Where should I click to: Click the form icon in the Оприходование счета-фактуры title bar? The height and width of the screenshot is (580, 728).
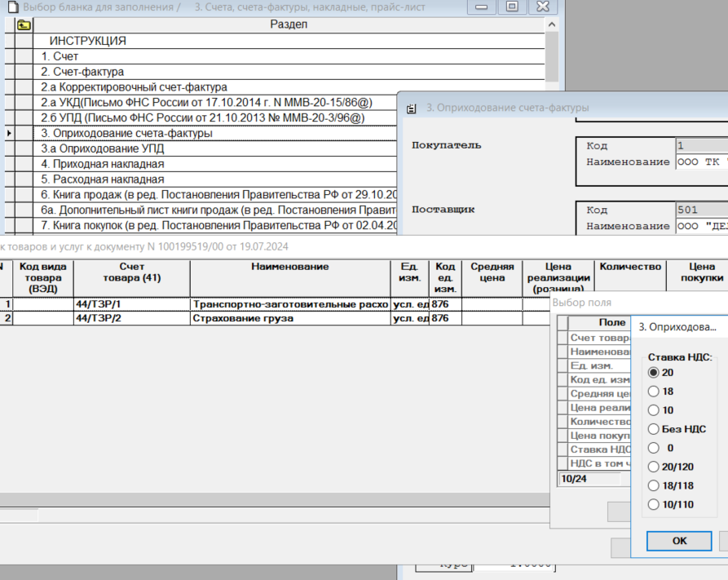pos(412,108)
